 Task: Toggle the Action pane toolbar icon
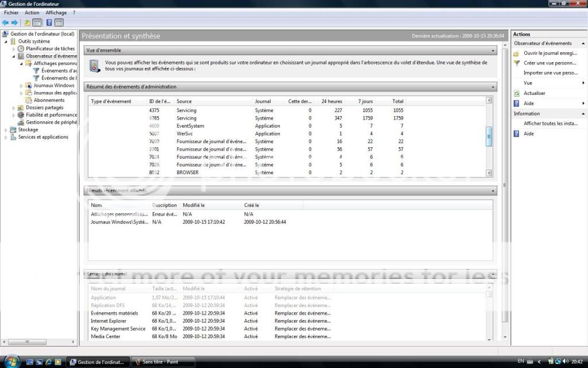click(59, 23)
